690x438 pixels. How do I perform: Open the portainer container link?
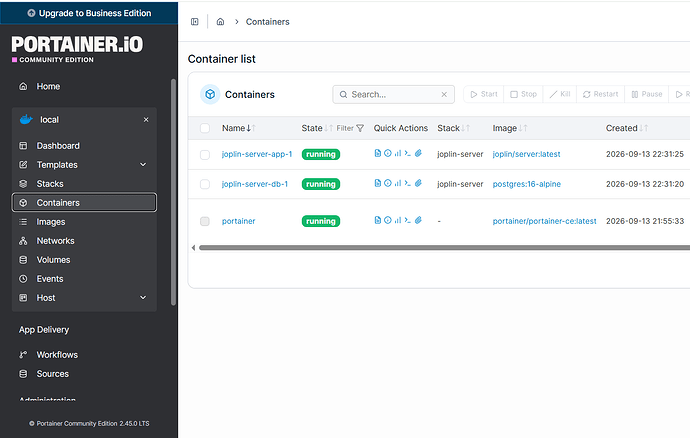(x=239, y=221)
